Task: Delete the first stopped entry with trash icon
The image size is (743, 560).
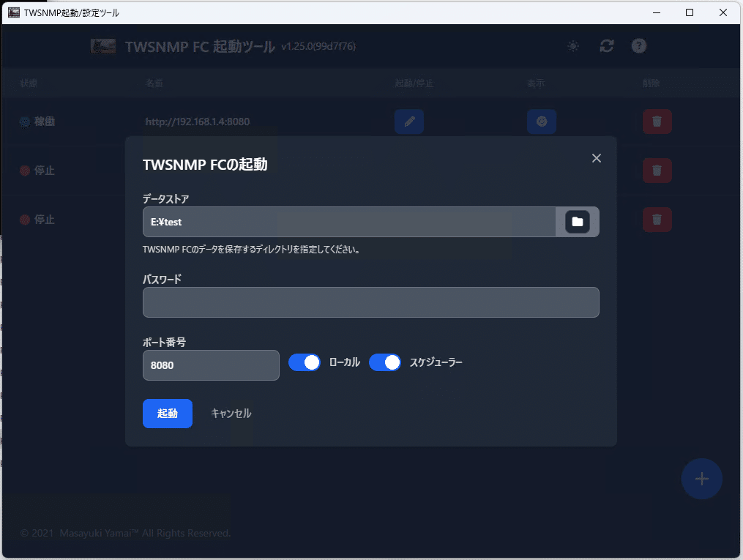Action: (657, 171)
